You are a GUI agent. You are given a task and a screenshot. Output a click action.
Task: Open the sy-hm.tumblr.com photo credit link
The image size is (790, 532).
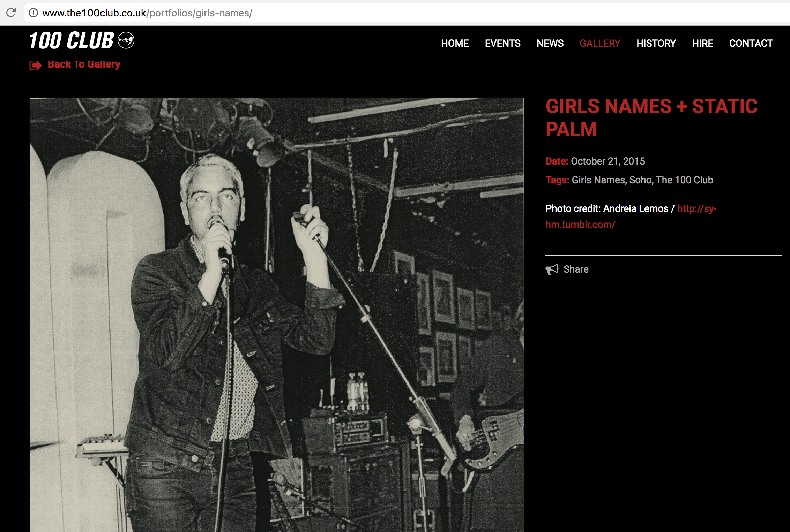click(631, 216)
